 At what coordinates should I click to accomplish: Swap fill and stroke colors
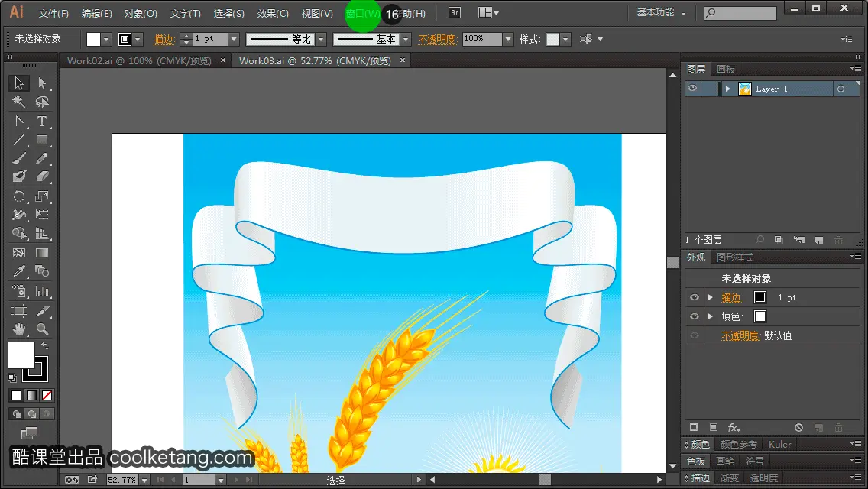[x=45, y=346]
